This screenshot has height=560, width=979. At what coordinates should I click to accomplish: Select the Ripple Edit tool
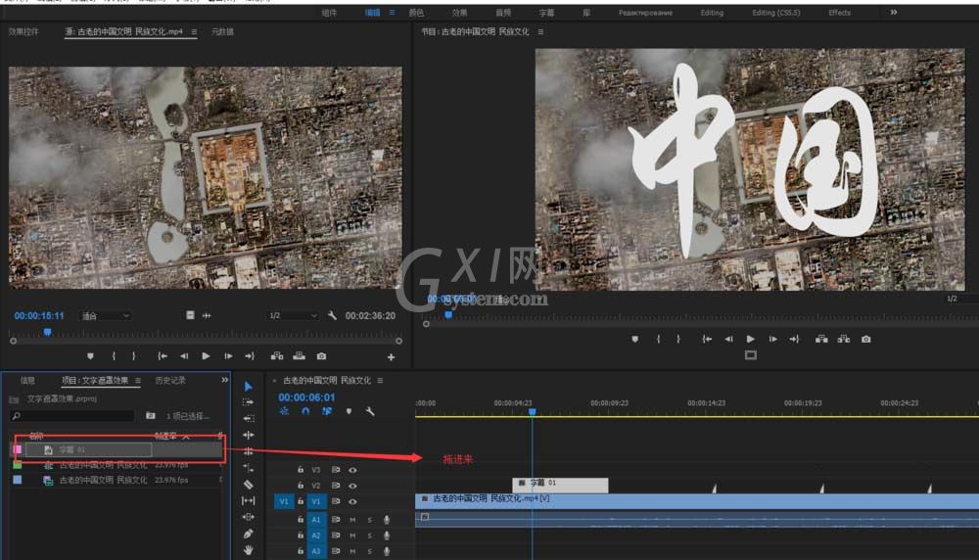248,435
